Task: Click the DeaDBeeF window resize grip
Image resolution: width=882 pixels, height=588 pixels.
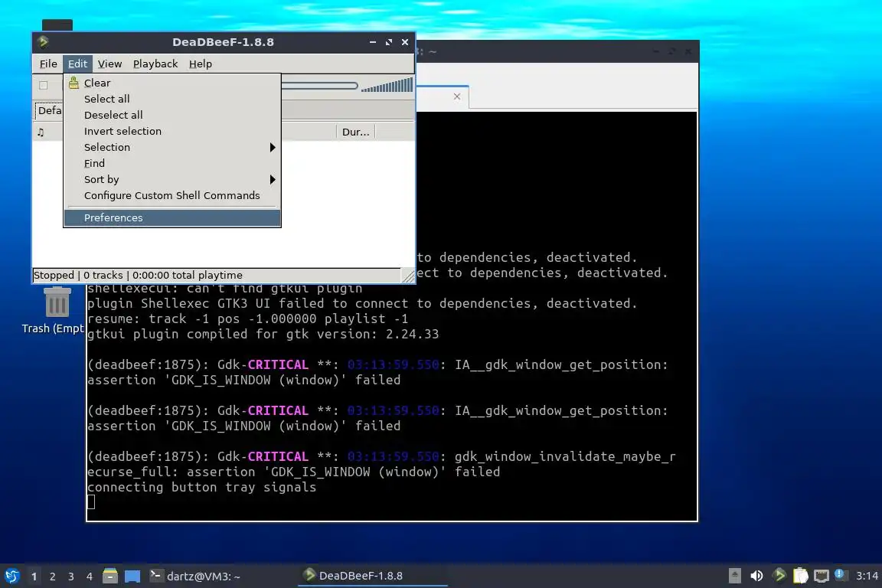Action: (x=408, y=276)
